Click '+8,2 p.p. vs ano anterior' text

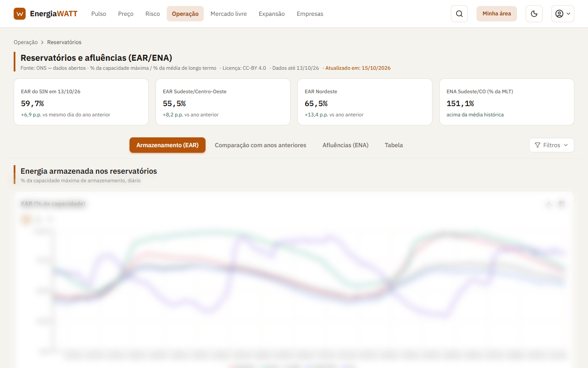click(x=191, y=115)
